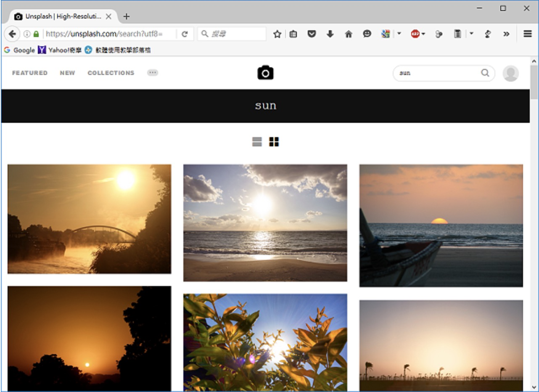
Task: Click the scrollbar up arrow
Action: (534, 61)
